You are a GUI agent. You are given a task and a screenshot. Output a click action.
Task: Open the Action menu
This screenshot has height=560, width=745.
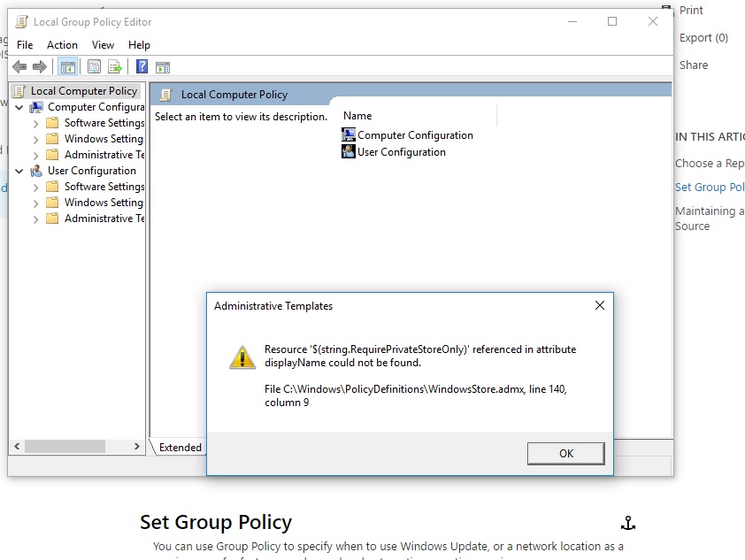pyautogui.click(x=62, y=45)
